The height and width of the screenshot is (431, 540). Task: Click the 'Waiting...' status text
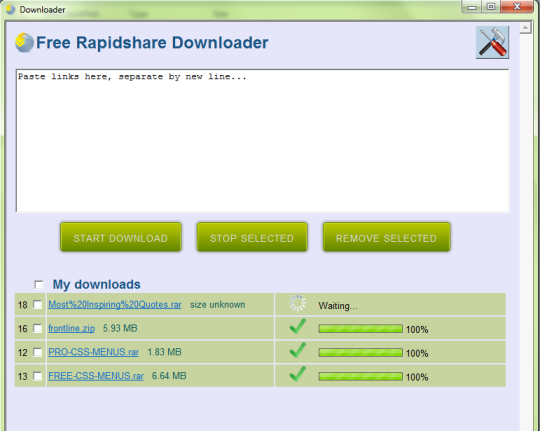[x=338, y=306]
